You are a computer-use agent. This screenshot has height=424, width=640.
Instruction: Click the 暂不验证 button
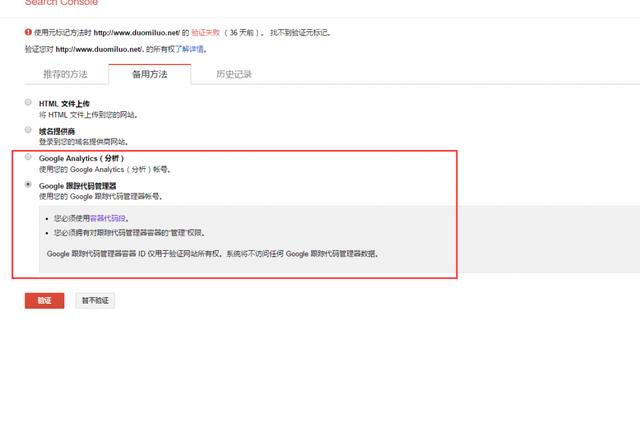(x=95, y=301)
